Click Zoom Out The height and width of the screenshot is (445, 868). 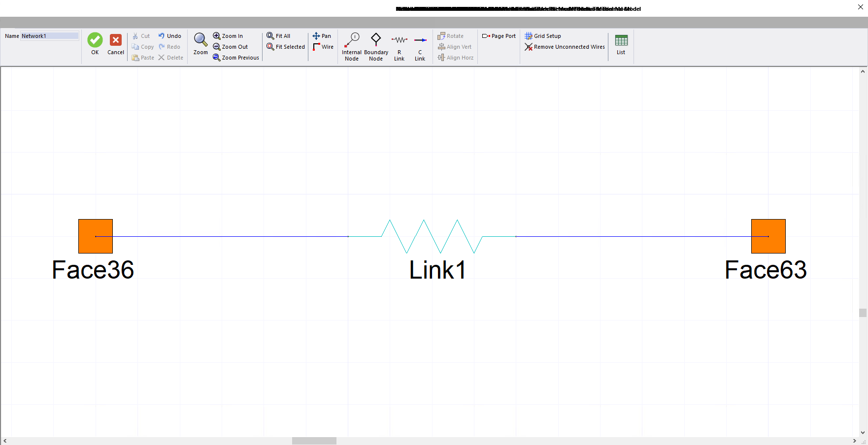[230, 47]
